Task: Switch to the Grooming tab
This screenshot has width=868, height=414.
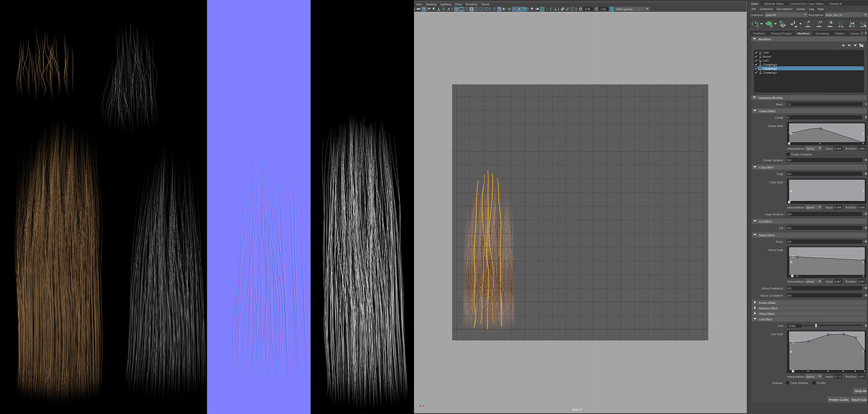Action: [x=822, y=34]
